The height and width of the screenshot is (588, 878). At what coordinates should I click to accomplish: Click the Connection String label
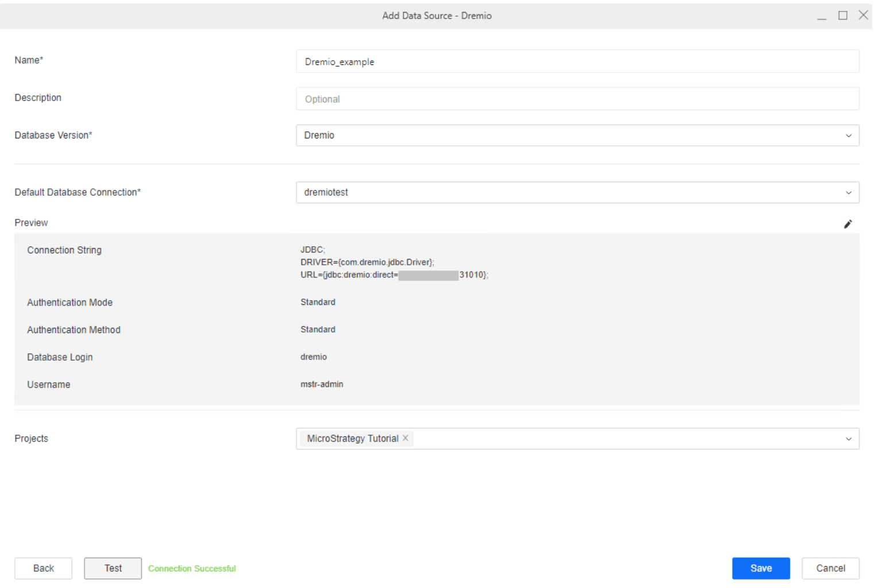(64, 250)
